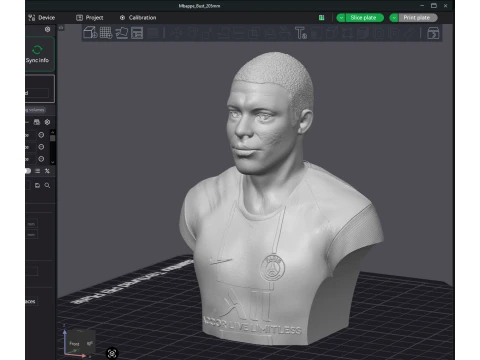The height and width of the screenshot is (360, 480).
Task: Select the Mesh boolean tool
Action: click(x=254, y=33)
